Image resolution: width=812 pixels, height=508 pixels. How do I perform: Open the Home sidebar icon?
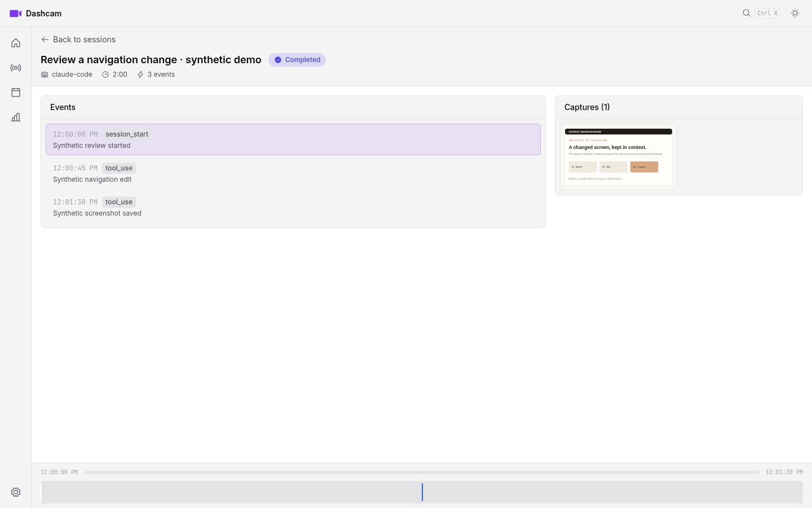coord(16,43)
